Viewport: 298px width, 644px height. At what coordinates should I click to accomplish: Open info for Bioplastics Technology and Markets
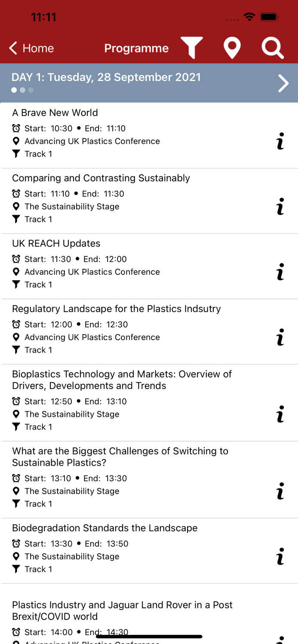(x=280, y=414)
